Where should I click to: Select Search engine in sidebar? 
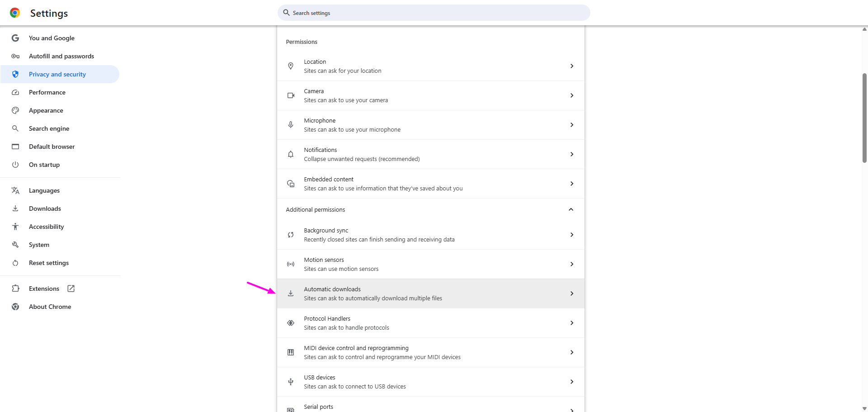(49, 128)
